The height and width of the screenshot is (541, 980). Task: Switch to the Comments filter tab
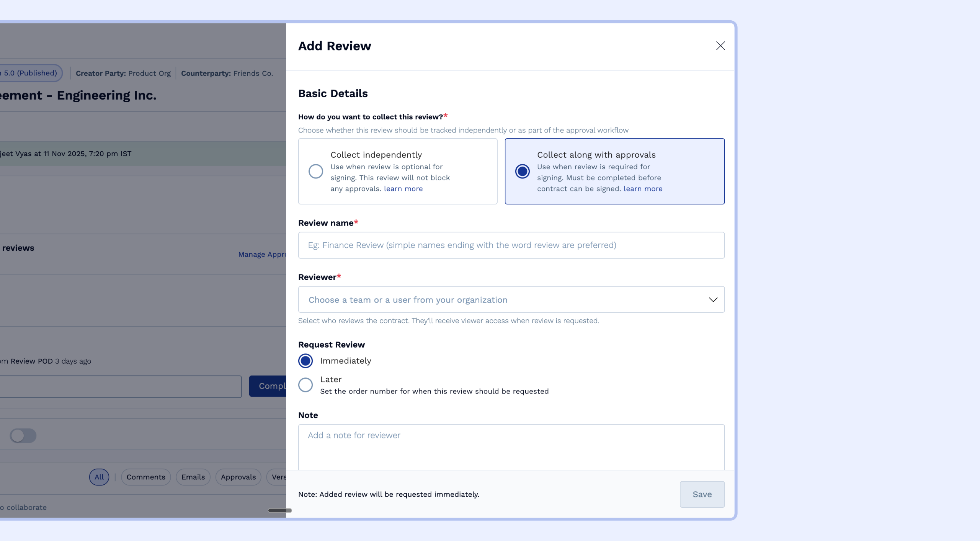coord(146,477)
